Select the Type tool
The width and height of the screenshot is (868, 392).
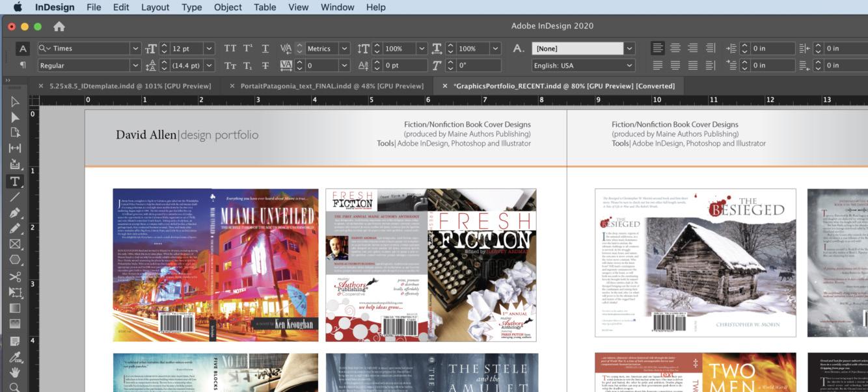click(x=14, y=181)
